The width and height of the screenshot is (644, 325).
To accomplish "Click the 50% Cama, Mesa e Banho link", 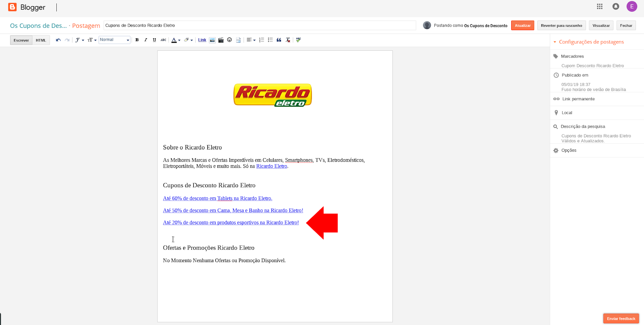I will pyautogui.click(x=233, y=210).
